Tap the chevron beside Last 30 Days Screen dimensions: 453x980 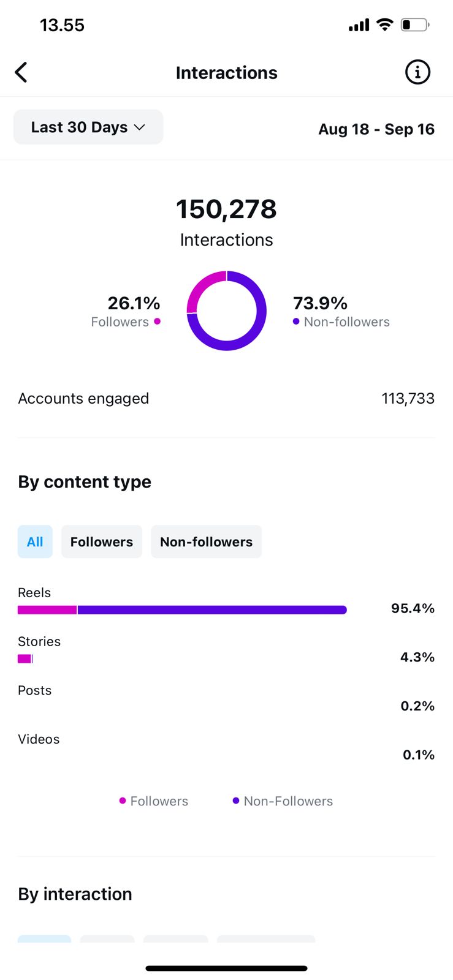click(140, 127)
